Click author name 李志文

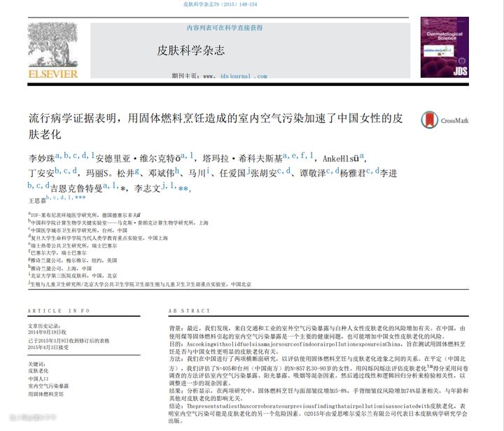[147, 188]
